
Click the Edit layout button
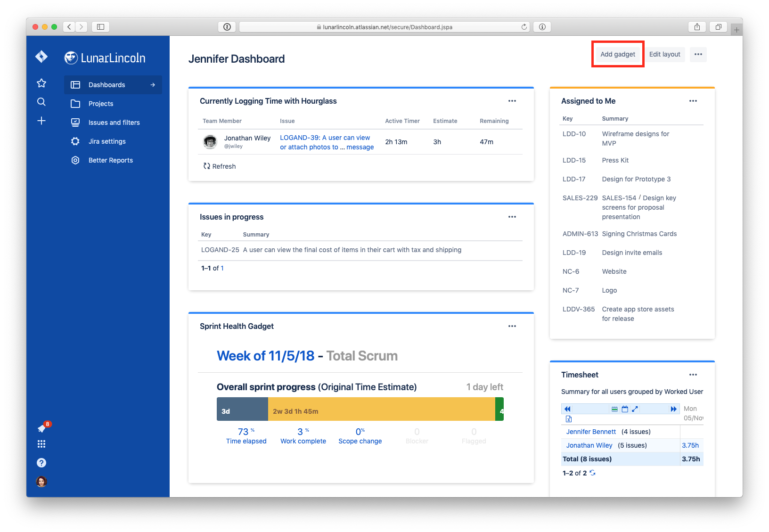coord(665,54)
